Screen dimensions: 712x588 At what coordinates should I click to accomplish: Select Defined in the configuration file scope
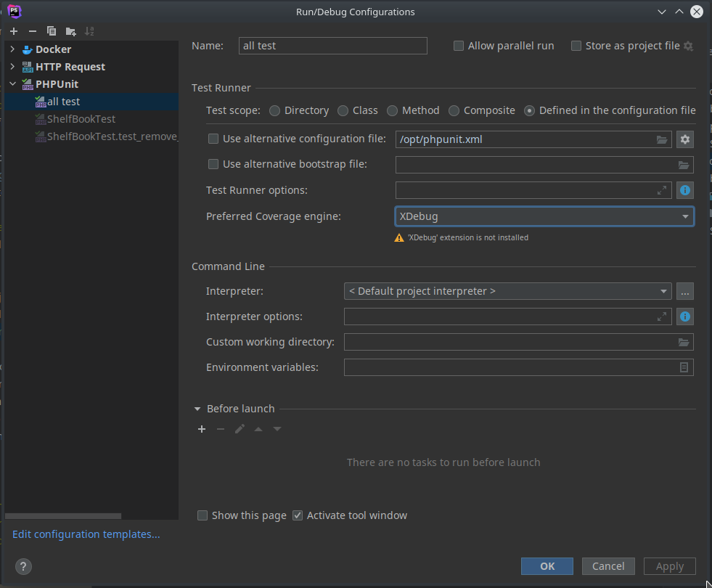coord(529,111)
